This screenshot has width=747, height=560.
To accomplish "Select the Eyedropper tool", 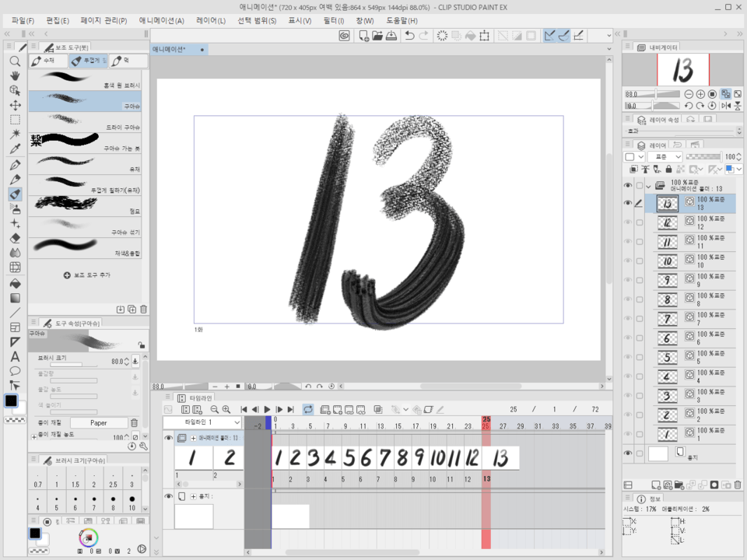I will tap(15, 149).
